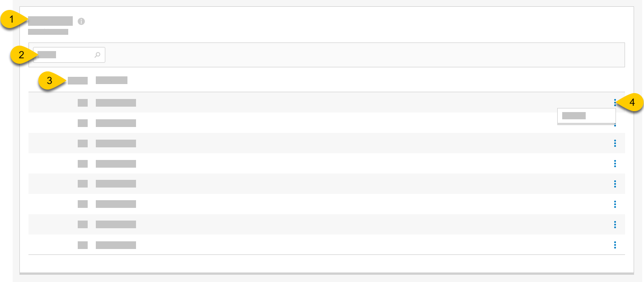The height and width of the screenshot is (282, 644).
Task: Click the second table column header
Action: (x=111, y=80)
